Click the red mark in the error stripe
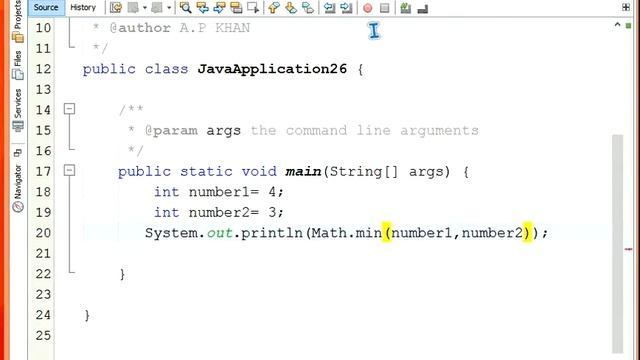 (629, 249)
